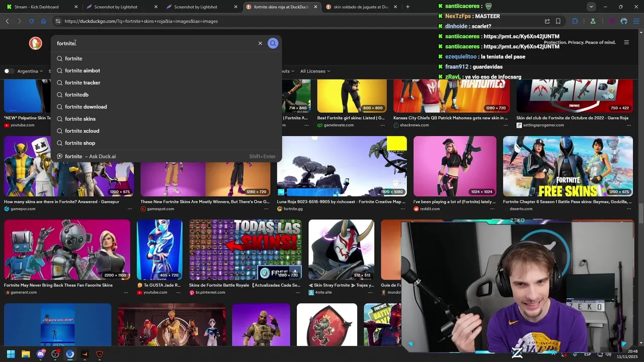Open the br.pinterest.com source link
This screenshot has height=362, width=644.
[x=210, y=292]
